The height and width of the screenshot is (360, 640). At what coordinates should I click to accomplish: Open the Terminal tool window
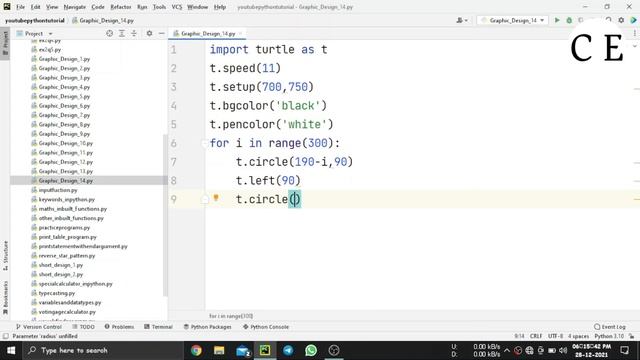pyautogui.click(x=158, y=327)
